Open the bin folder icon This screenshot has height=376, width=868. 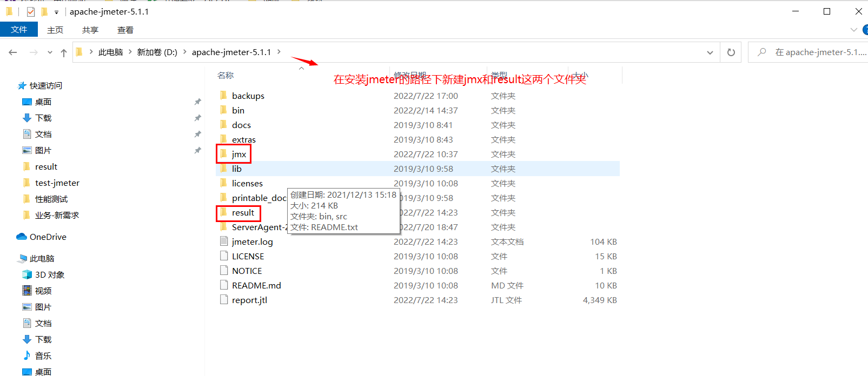point(223,110)
